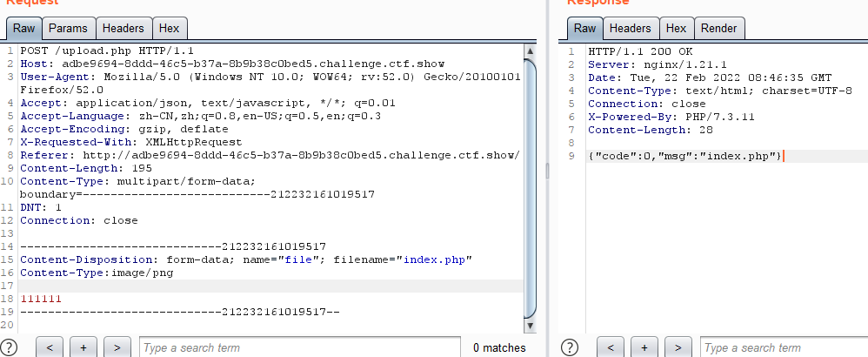Click the request Connection: close line
This screenshot has width=868, height=357.
79,220
